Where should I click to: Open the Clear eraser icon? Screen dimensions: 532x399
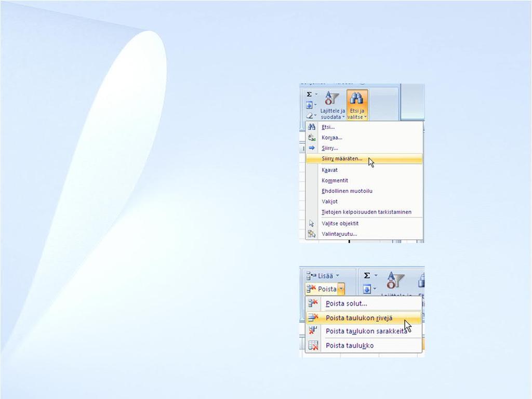coord(310,116)
